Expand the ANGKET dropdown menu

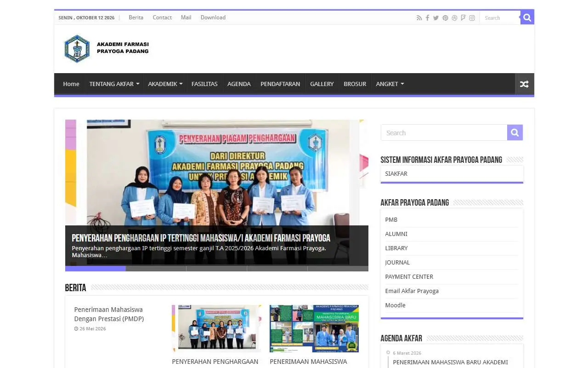390,84
